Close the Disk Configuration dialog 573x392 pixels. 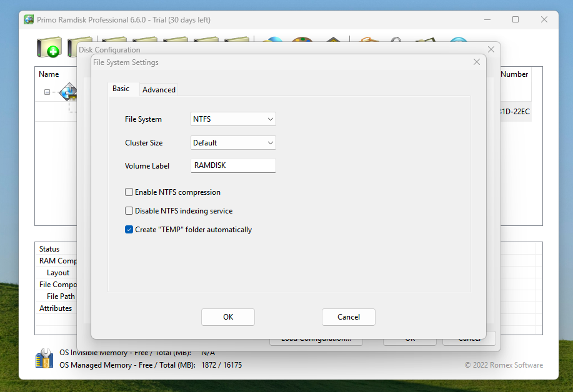coord(491,49)
